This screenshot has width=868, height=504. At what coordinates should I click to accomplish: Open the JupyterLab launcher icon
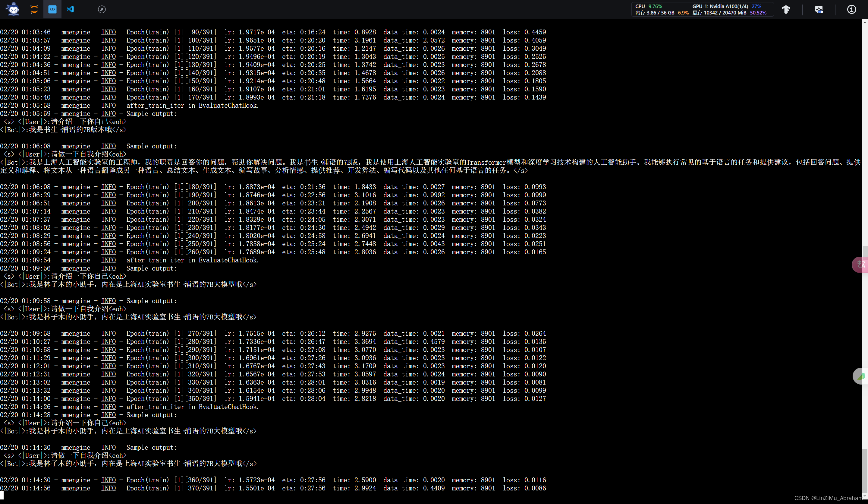[x=34, y=9]
